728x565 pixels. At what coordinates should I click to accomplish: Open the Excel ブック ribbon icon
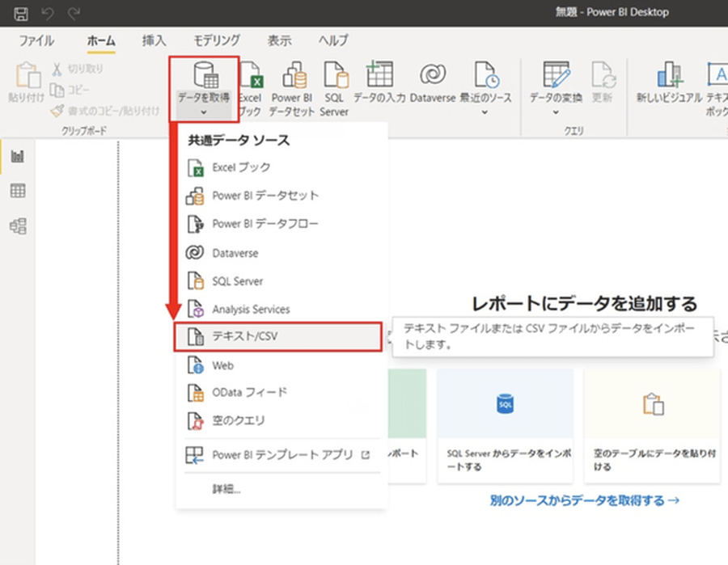pos(252,88)
